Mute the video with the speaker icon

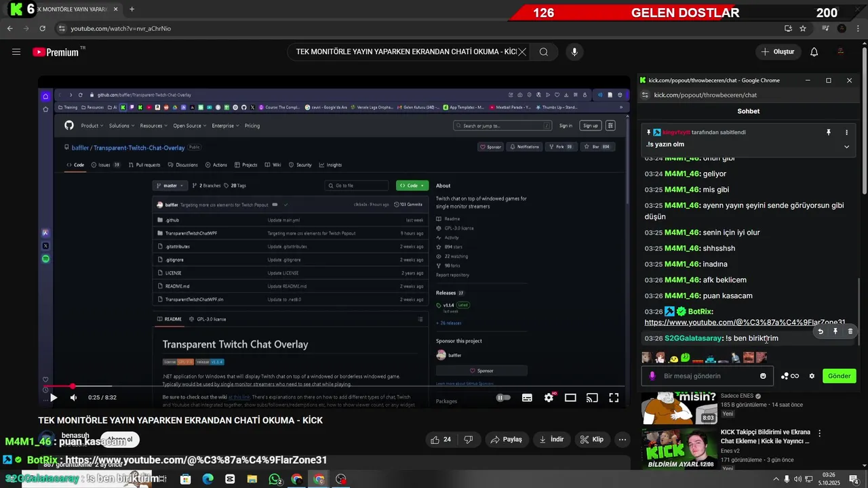(x=73, y=398)
